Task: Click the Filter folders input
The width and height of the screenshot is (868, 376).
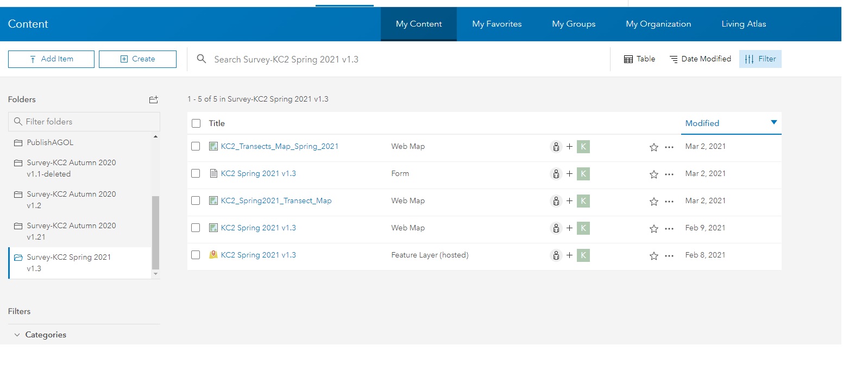Action: pos(84,122)
